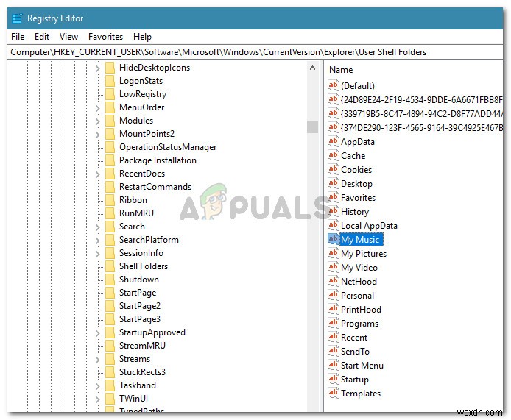The width and height of the screenshot is (511, 420).
Task: Click the string icon beside Favorites value
Action: (x=333, y=197)
